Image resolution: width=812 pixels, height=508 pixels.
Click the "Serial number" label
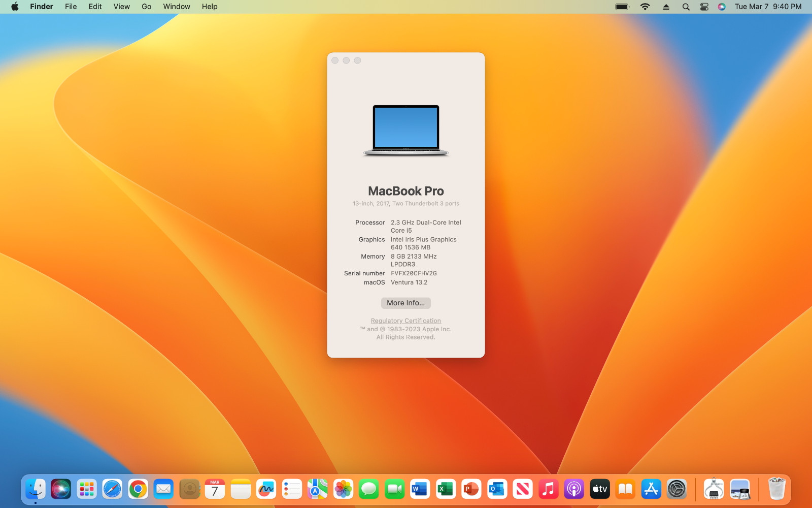[x=364, y=273]
